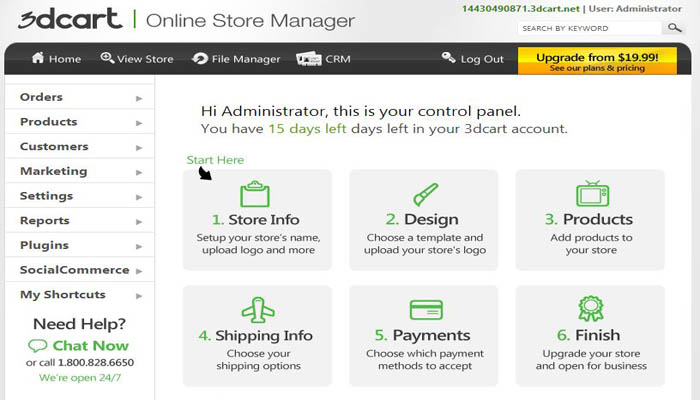Click the 3dcart logo
The width and height of the screenshot is (700, 400).
tap(70, 19)
